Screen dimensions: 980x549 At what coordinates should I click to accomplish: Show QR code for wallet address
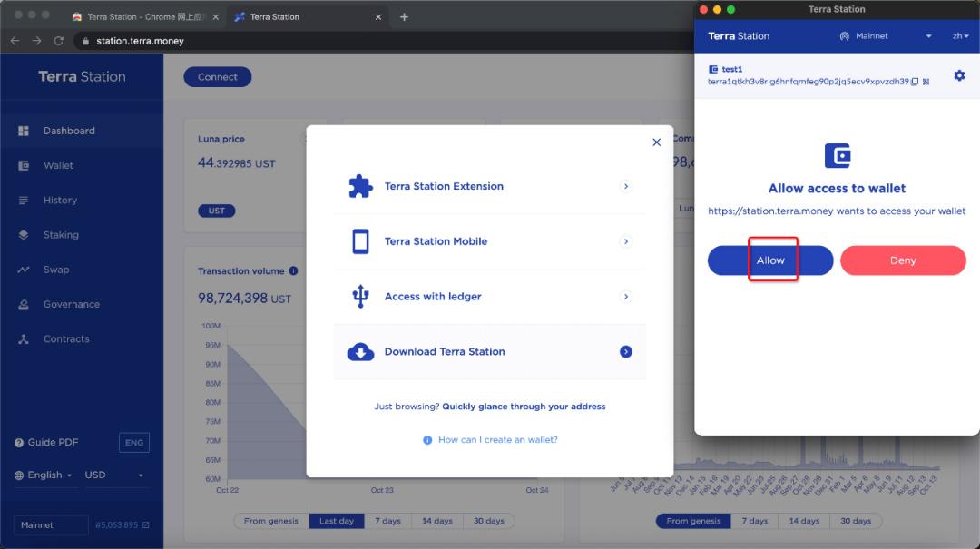(x=926, y=82)
